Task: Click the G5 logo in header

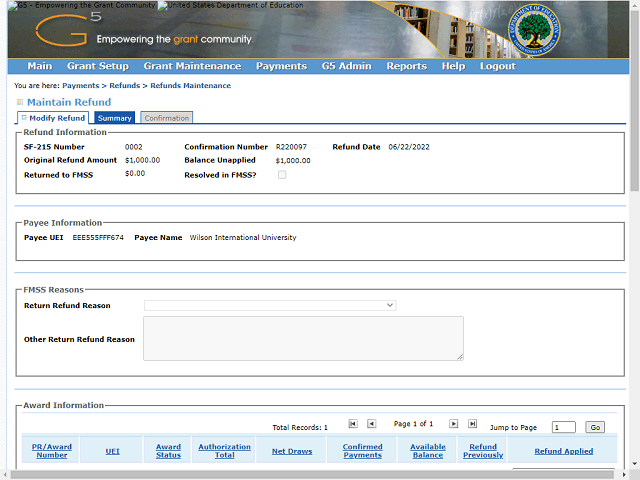Action: coord(68,30)
